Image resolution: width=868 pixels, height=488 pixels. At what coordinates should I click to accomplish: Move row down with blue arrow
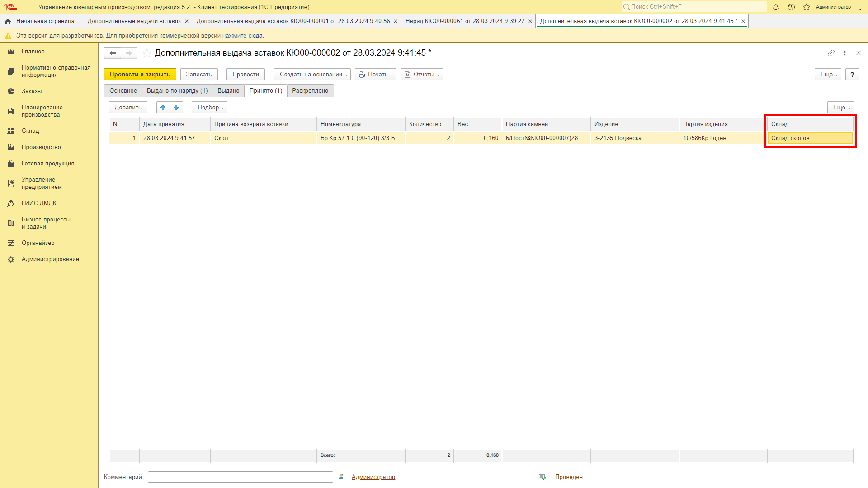pyautogui.click(x=176, y=108)
